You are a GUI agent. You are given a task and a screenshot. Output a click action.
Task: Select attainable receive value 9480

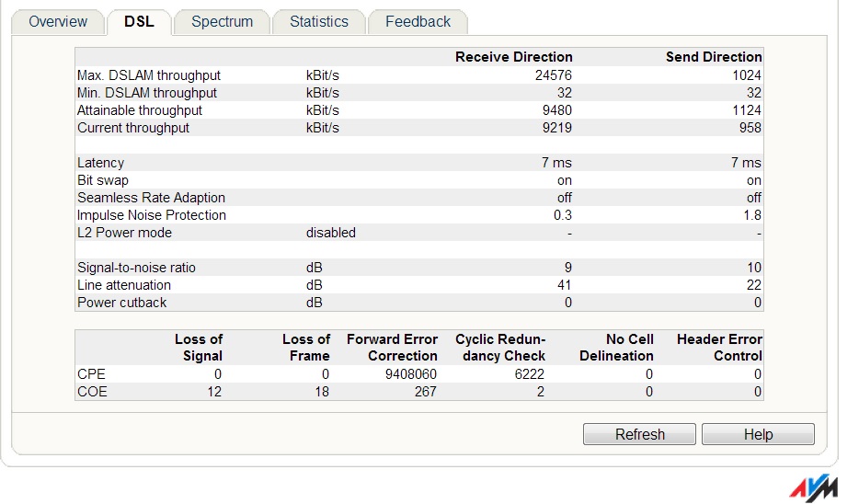point(557,110)
